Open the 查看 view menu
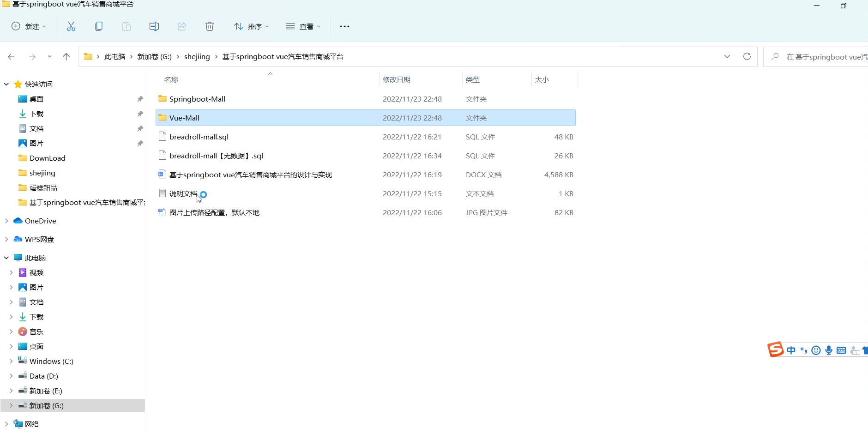Screen dimensions: 868x434 pyautogui.click(x=303, y=26)
